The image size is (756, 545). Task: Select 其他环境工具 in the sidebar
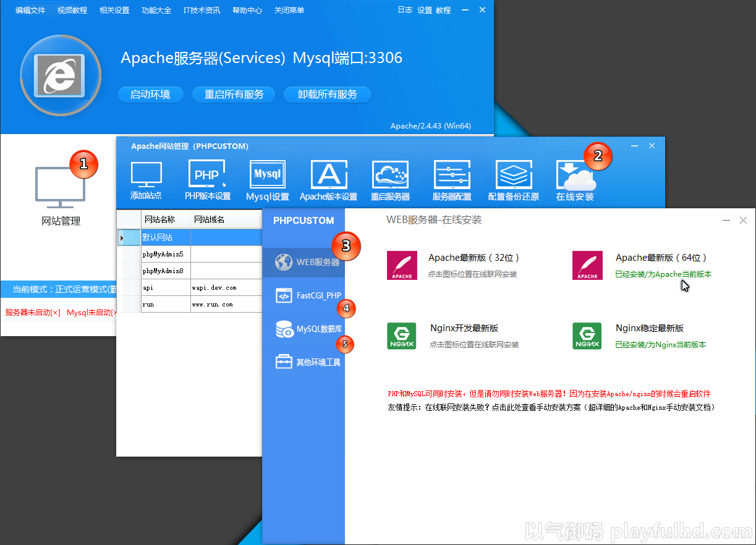click(304, 362)
